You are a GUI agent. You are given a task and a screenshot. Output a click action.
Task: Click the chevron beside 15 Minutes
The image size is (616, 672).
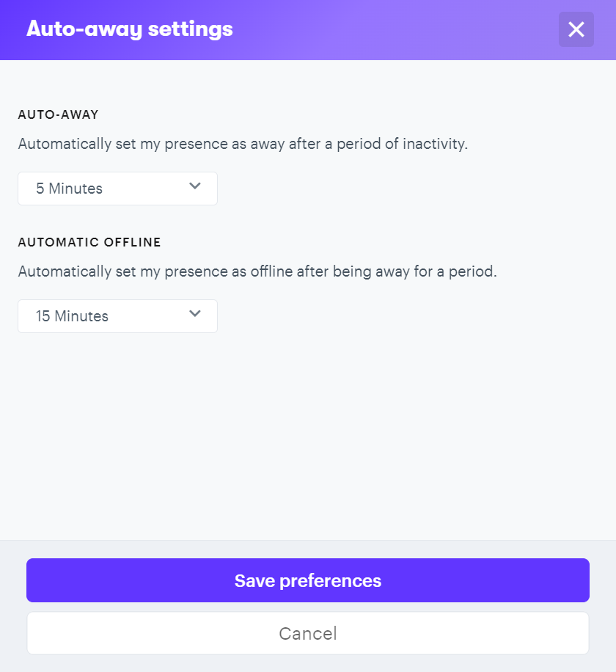[195, 314]
